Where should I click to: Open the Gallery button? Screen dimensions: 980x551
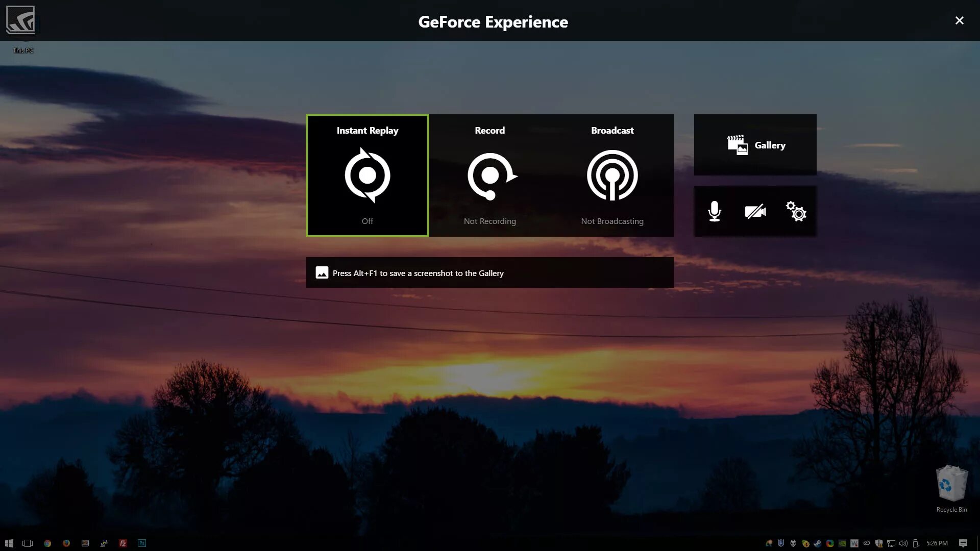click(755, 145)
